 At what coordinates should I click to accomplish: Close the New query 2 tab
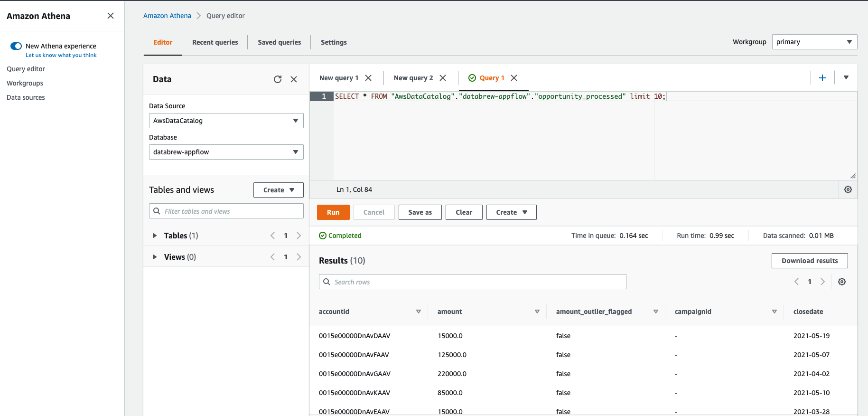443,78
